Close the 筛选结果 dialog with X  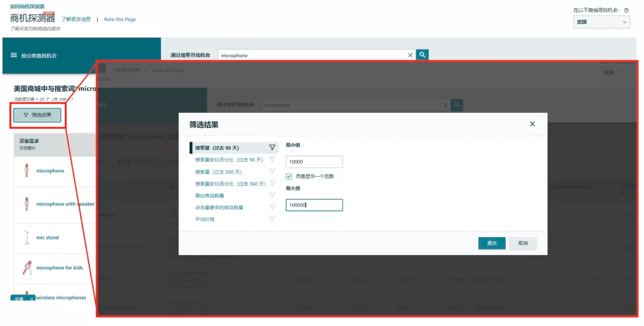pos(532,124)
